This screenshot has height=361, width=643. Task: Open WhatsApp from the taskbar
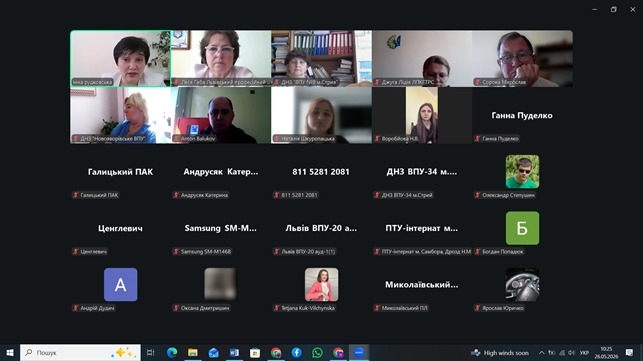[317, 352]
